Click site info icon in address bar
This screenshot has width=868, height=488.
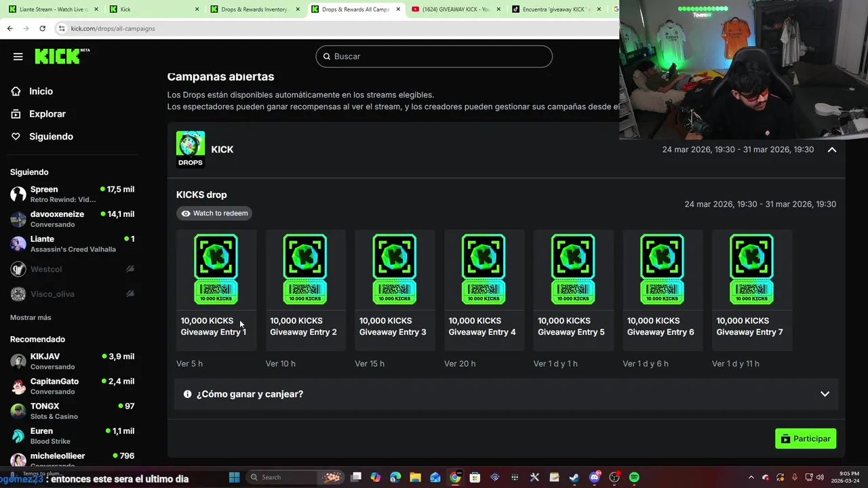pos(62,28)
